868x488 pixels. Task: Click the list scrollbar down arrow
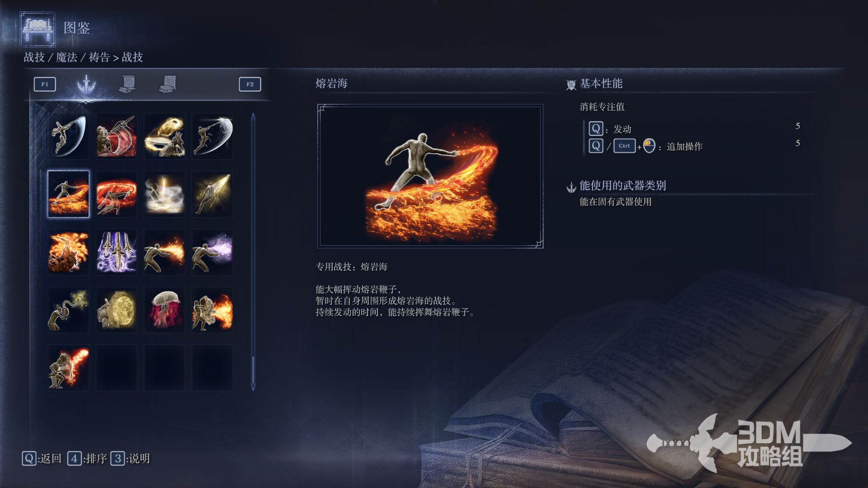point(253,387)
